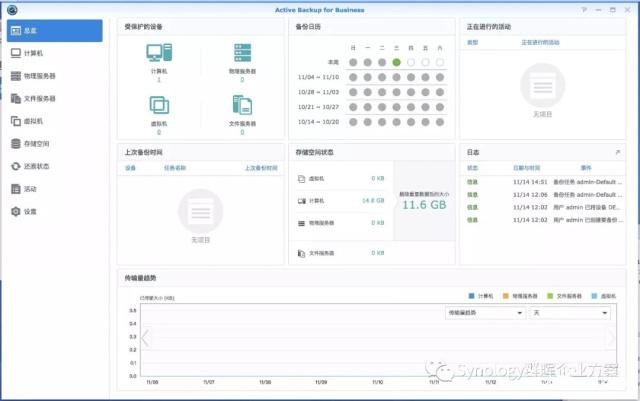The width and height of the screenshot is (640, 401).
Task: Open the PC (计算机) sidebar section
Action: [x=54, y=53]
